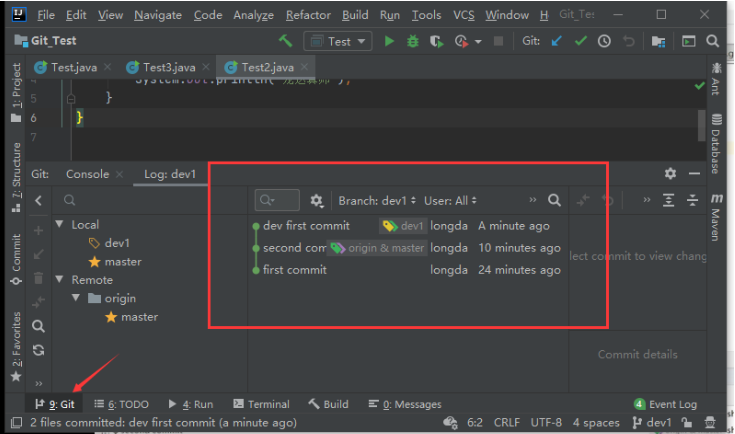735x434 pixels.
Task: Toggle tool window bars icon in status bar
Action: (16, 422)
